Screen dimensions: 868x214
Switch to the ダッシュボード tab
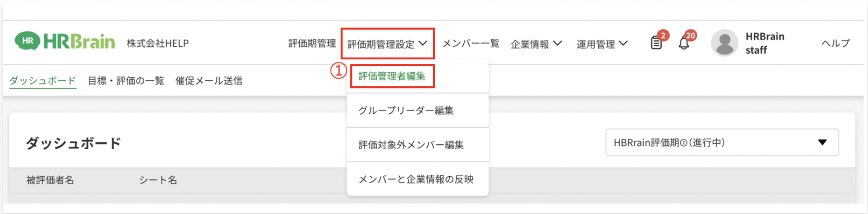[43, 81]
